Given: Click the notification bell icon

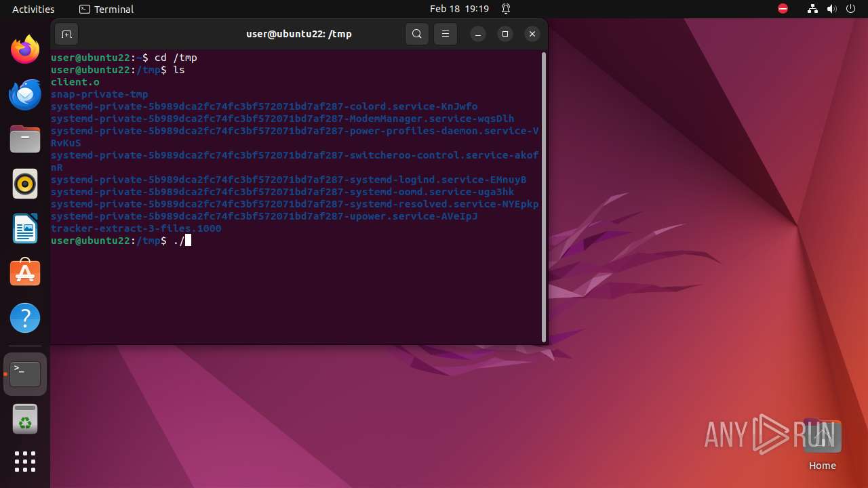Looking at the screenshot, I should coord(506,9).
